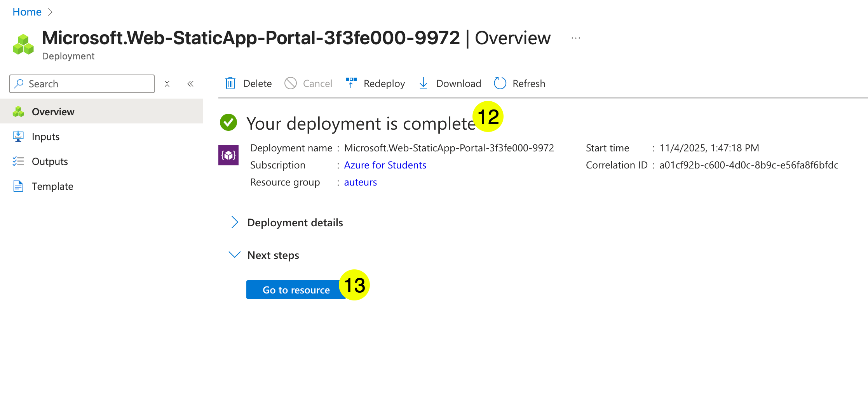Select the Delete icon in the toolbar
The height and width of the screenshot is (420, 868).
pyautogui.click(x=230, y=83)
